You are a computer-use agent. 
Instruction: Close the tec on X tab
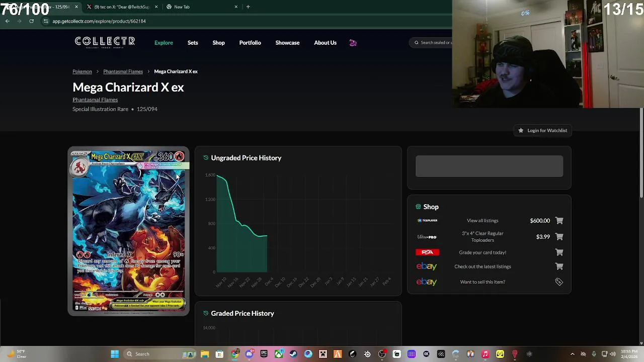156,7
